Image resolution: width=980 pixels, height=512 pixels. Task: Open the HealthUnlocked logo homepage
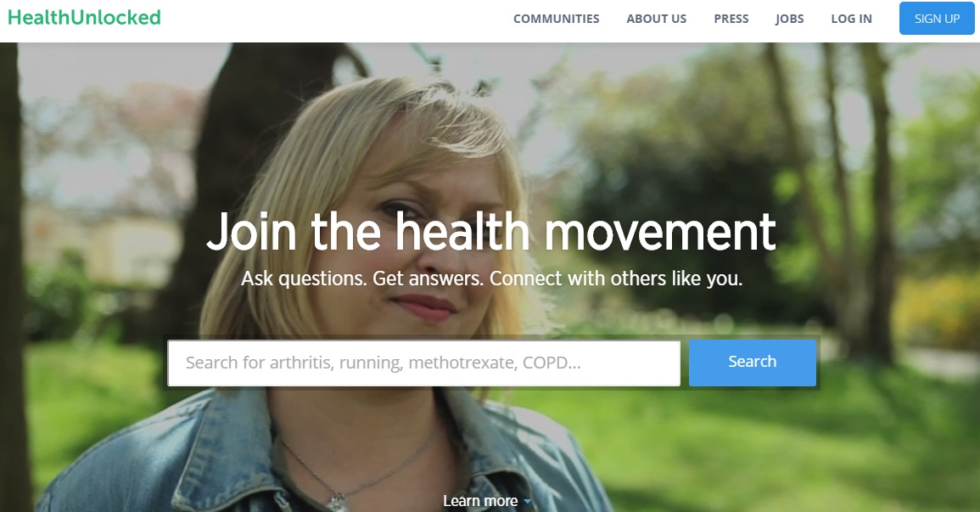pos(84,18)
